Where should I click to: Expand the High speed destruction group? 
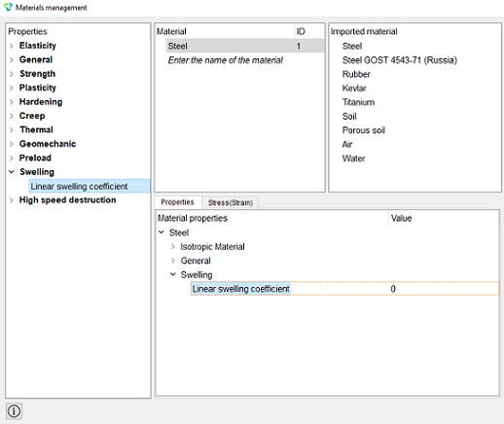point(12,200)
